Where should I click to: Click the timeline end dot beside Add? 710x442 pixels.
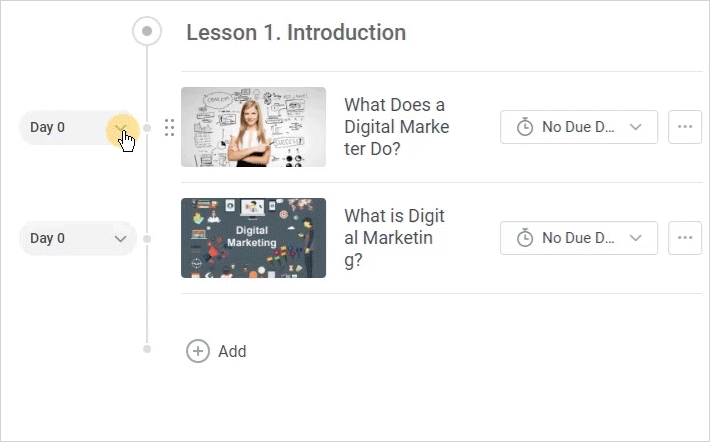point(147,349)
